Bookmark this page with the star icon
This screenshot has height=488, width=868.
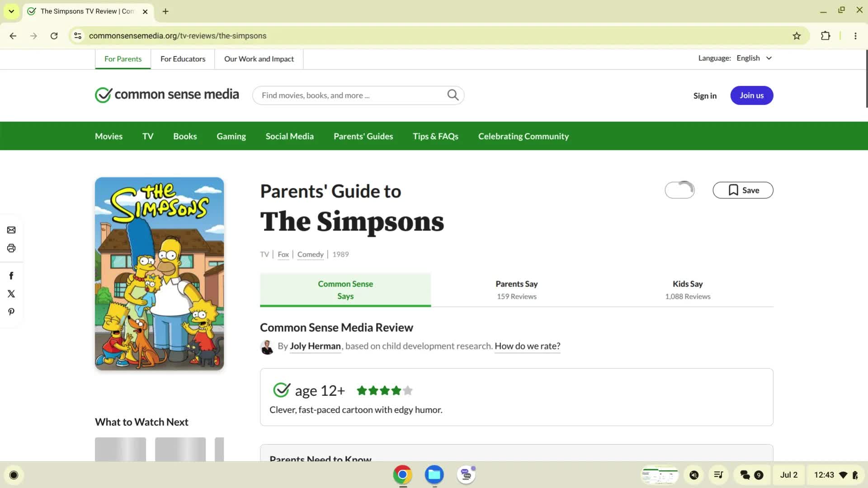coord(797,36)
